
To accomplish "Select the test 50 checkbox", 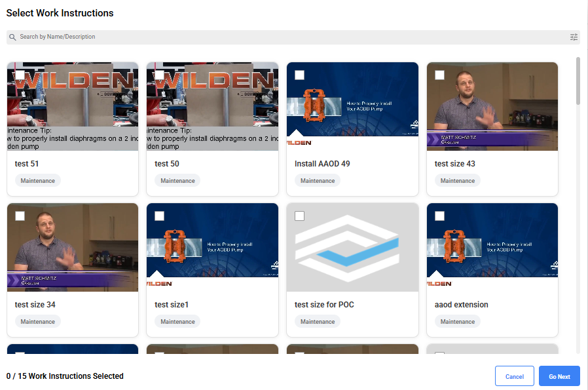I will pyautogui.click(x=159, y=75).
